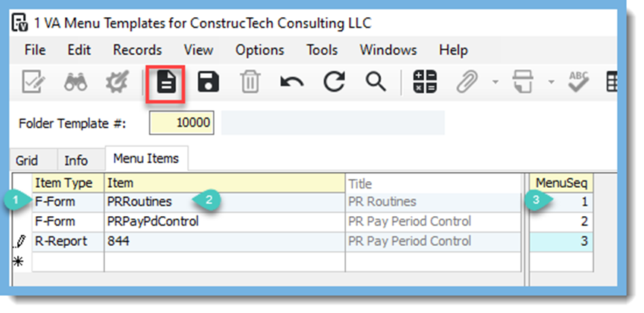The width and height of the screenshot is (644, 313).
Task: Click the Printer toolbar icon
Action: (523, 82)
